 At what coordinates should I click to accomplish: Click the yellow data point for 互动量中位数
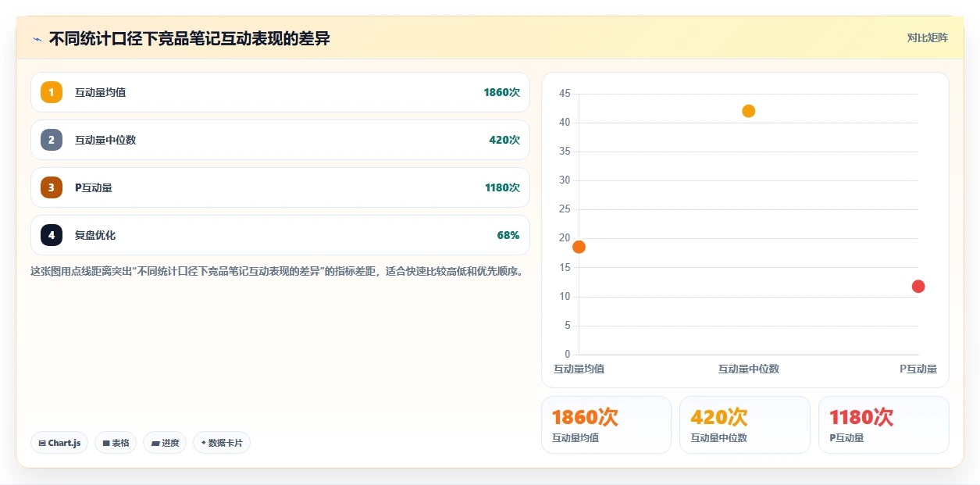tap(748, 111)
